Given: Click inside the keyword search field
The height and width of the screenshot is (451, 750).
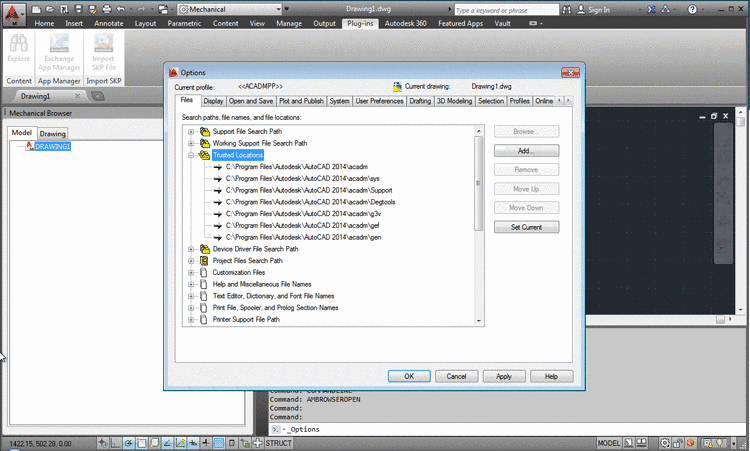Looking at the screenshot, I should 506,10.
